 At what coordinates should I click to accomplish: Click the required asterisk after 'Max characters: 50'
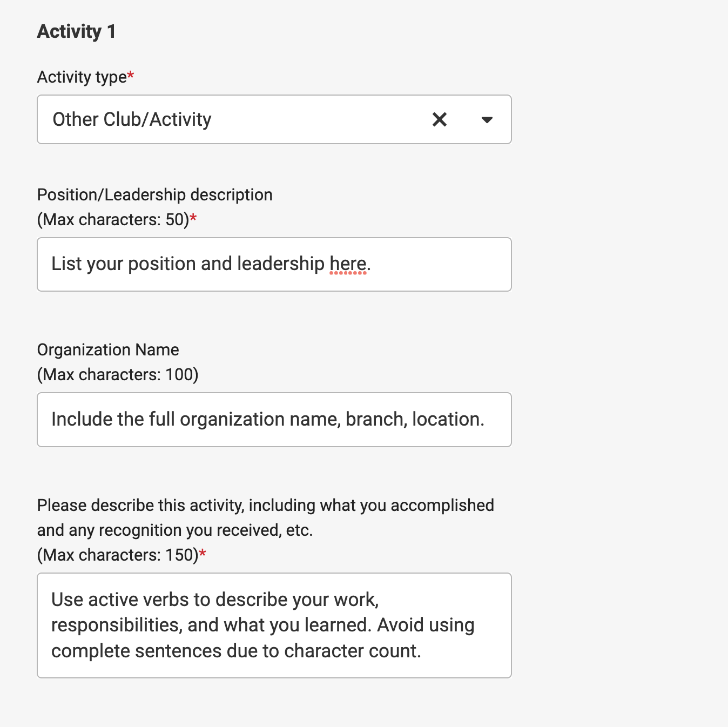click(x=193, y=219)
